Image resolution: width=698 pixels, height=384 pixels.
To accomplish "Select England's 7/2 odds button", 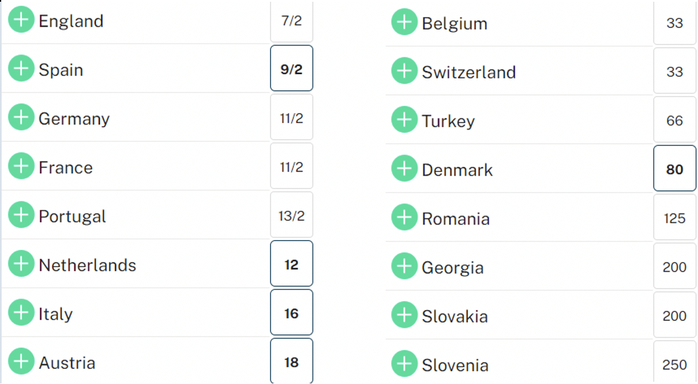I will pyautogui.click(x=292, y=21).
